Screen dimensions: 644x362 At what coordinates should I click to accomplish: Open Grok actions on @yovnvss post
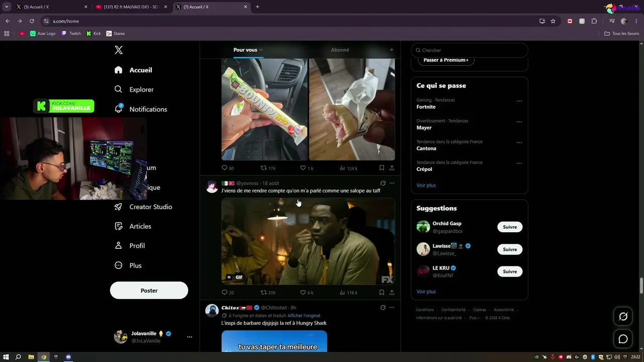point(383,184)
